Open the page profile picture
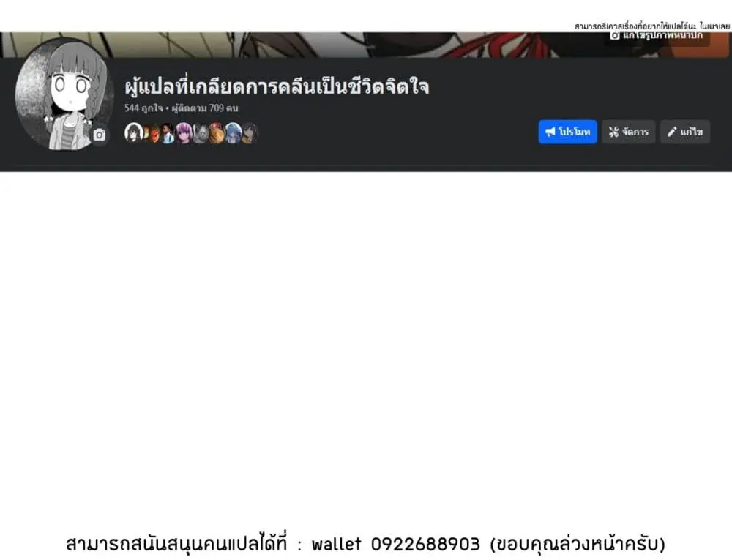The width and height of the screenshot is (732, 560). (x=64, y=94)
